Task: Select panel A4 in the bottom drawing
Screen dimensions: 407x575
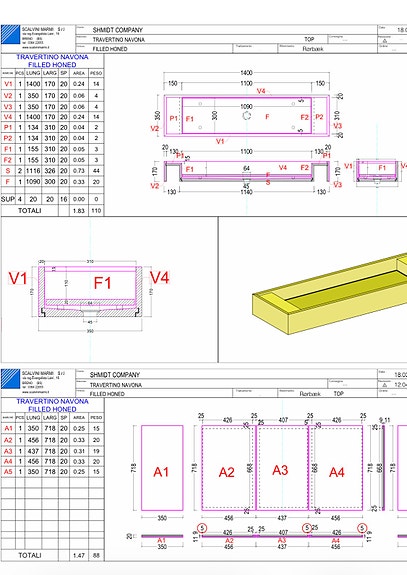Action: (x=336, y=468)
